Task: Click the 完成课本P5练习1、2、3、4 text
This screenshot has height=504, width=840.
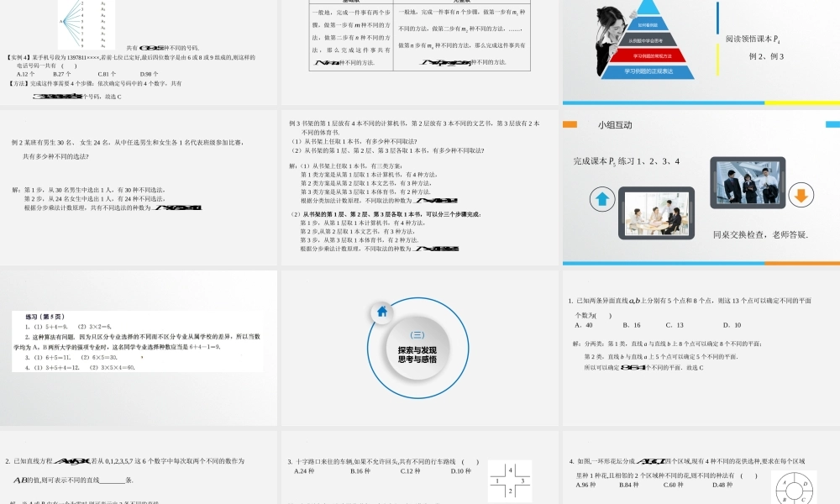Action: (628, 161)
